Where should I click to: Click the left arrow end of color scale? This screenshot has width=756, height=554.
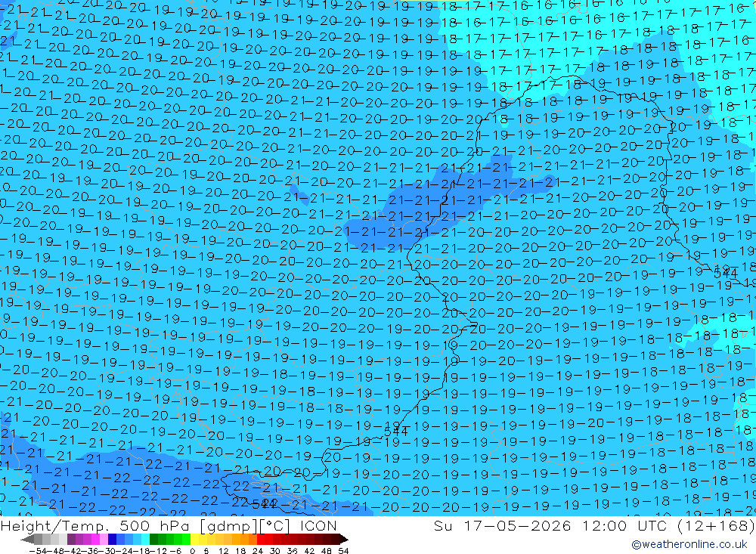27,539
